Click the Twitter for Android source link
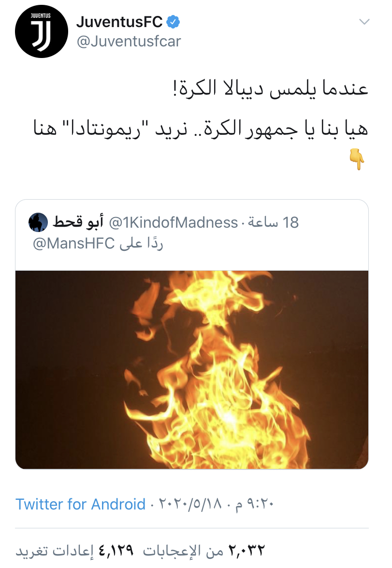The width and height of the screenshot is (392, 568). coord(80,504)
